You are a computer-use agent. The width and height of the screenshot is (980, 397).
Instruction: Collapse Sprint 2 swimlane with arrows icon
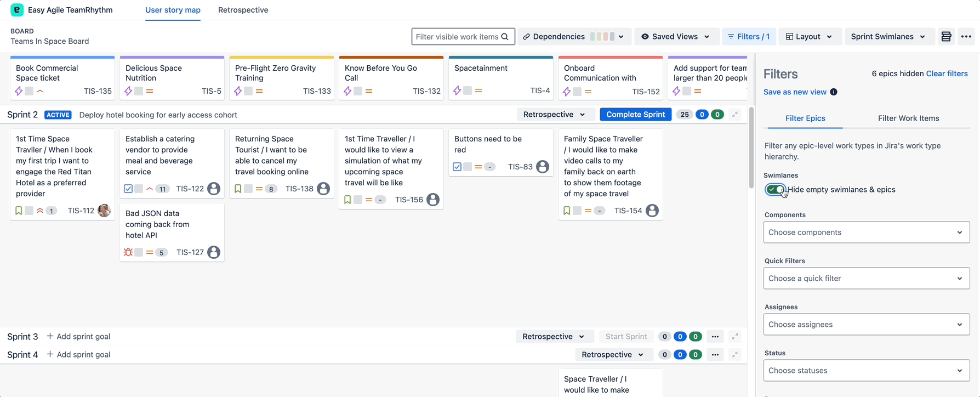click(x=735, y=115)
